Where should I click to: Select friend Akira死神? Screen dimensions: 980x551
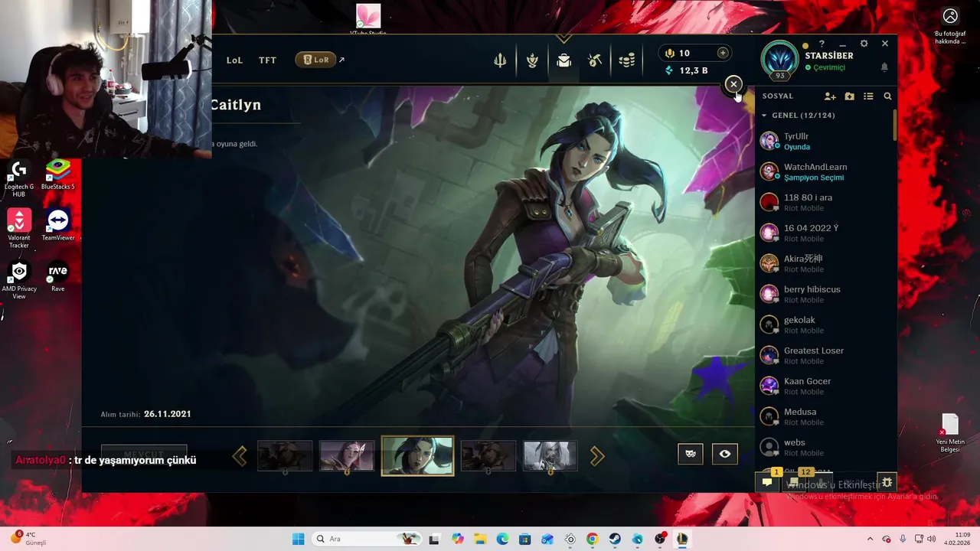click(x=825, y=263)
